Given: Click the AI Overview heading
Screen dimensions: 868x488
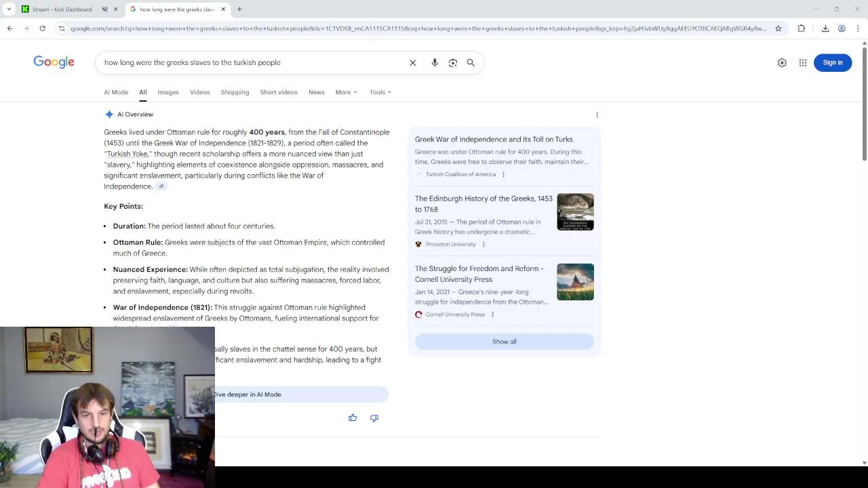Looking at the screenshot, I should 135,115.
